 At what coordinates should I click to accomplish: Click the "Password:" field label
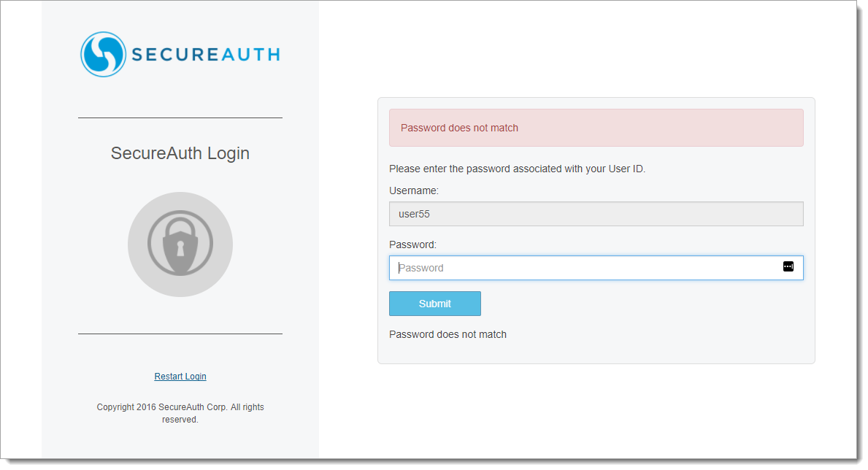click(412, 244)
